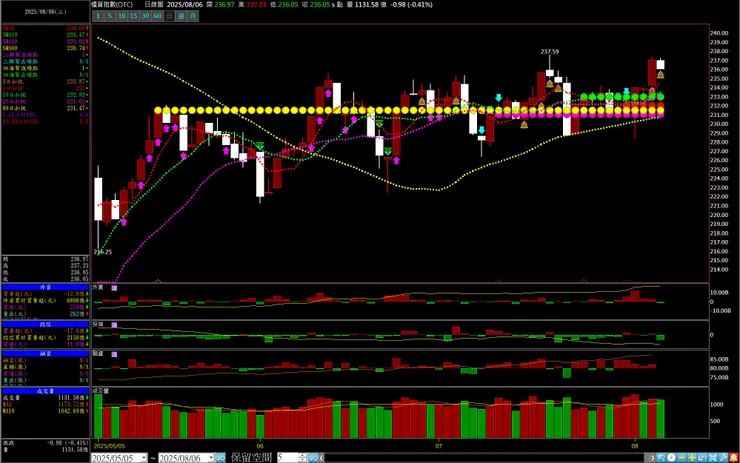Select the 1-minute timeframe button
This screenshot has height=463, width=740.
[98, 16]
